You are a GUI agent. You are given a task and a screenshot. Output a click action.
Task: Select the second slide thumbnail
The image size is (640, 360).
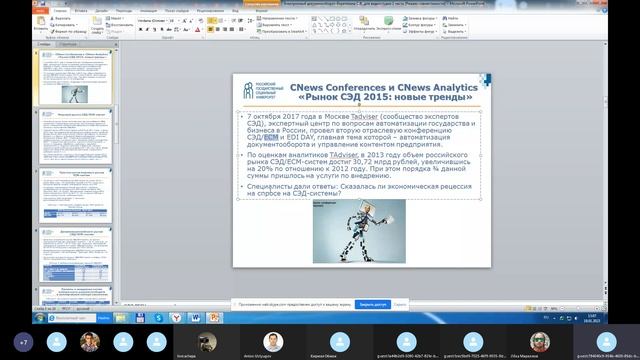tap(76, 136)
